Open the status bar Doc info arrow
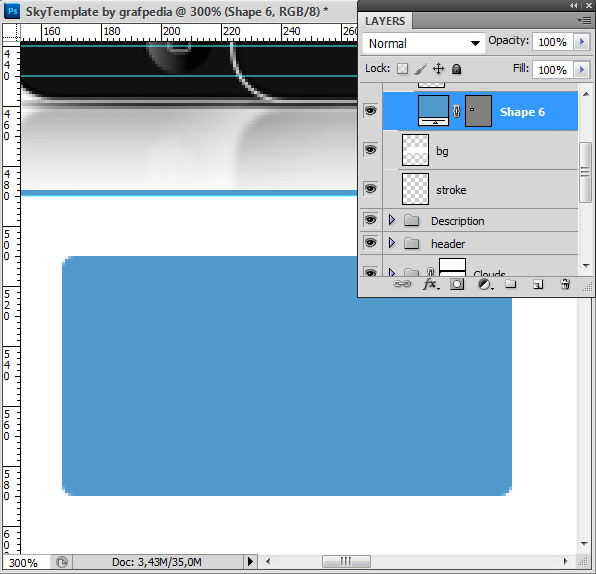 (x=250, y=561)
